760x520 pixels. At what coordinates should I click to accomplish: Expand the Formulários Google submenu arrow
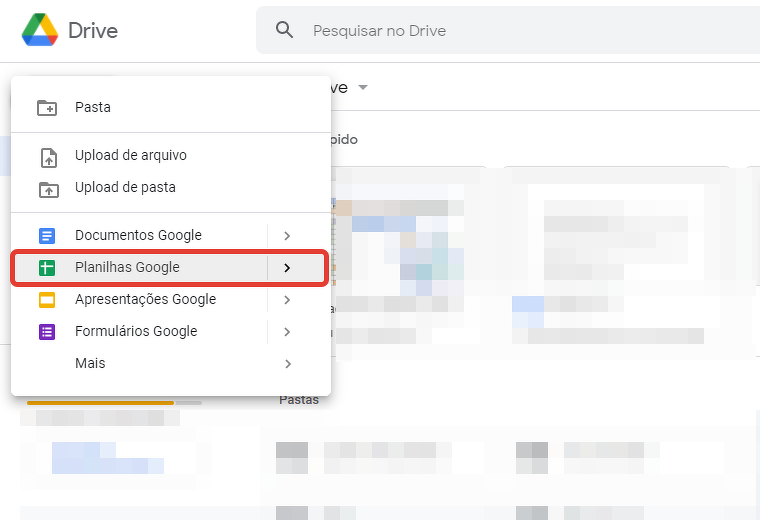(287, 332)
